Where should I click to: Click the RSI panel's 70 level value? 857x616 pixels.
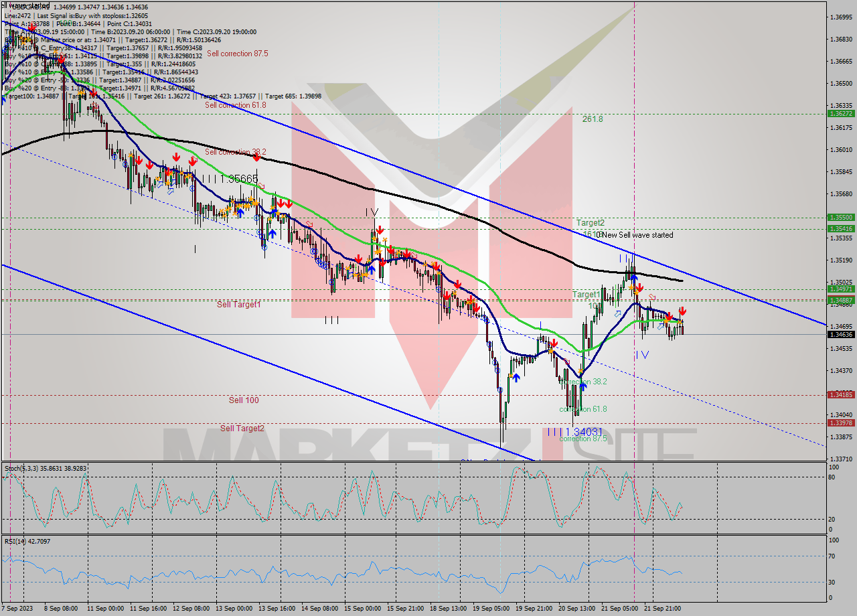click(832, 556)
